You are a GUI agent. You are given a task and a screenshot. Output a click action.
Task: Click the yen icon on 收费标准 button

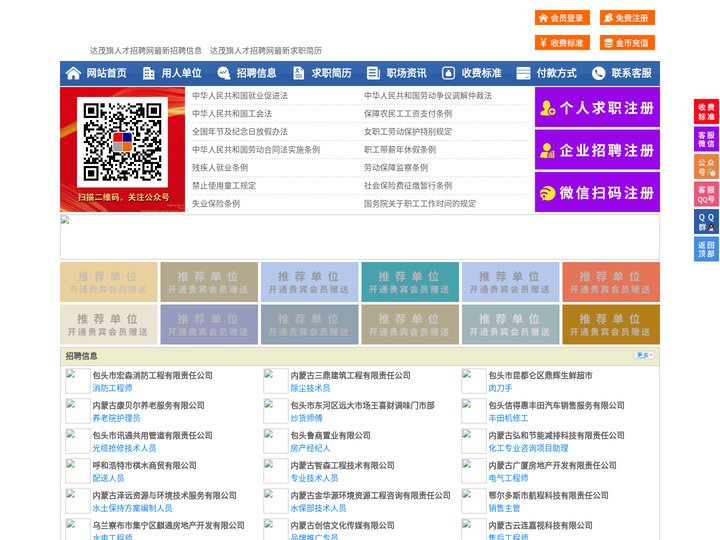pyautogui.click(x=543, y=43)
